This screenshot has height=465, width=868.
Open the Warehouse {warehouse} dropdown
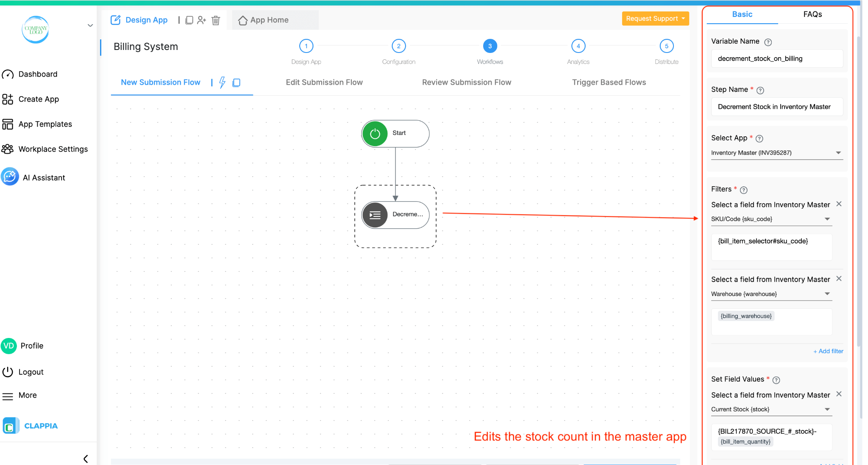click(827, 293)
